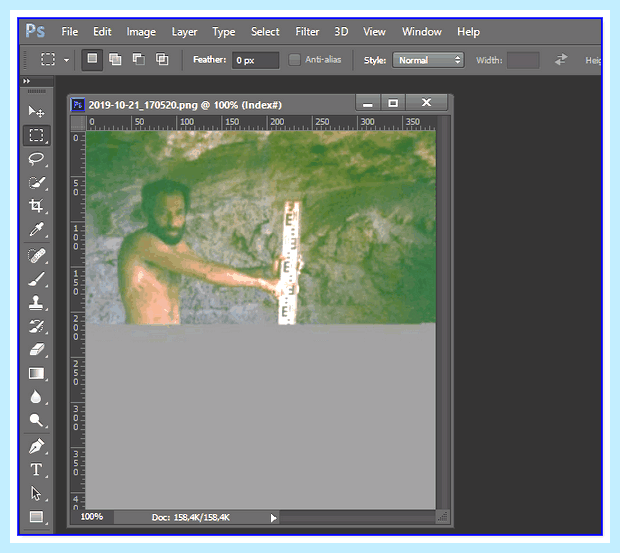Image resolution: width=620 pixels, height=553 pixels.
Task: Select the Eyedropper tool
Action: [36, 229]
